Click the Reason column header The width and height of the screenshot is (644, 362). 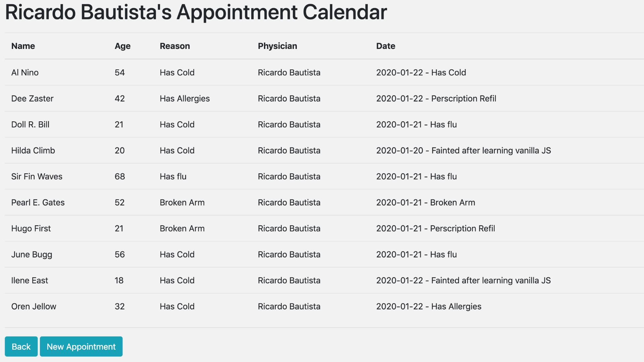175,46
